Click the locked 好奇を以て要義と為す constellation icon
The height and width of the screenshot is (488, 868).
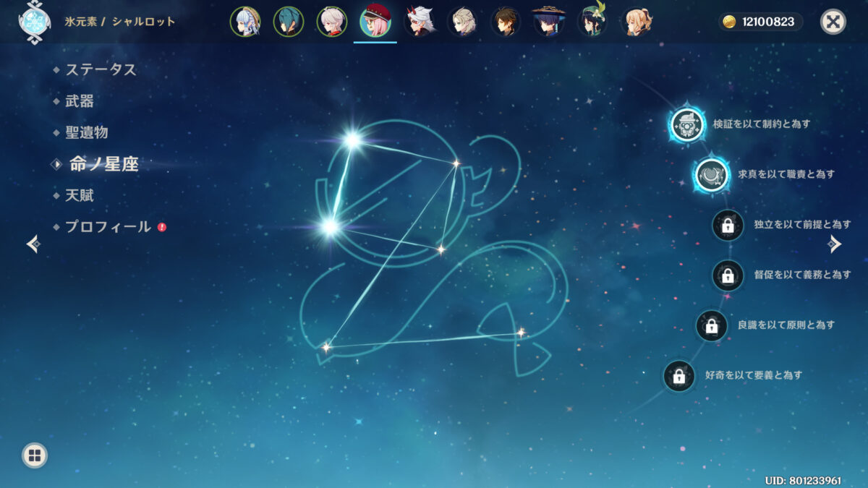coord(678,376)
